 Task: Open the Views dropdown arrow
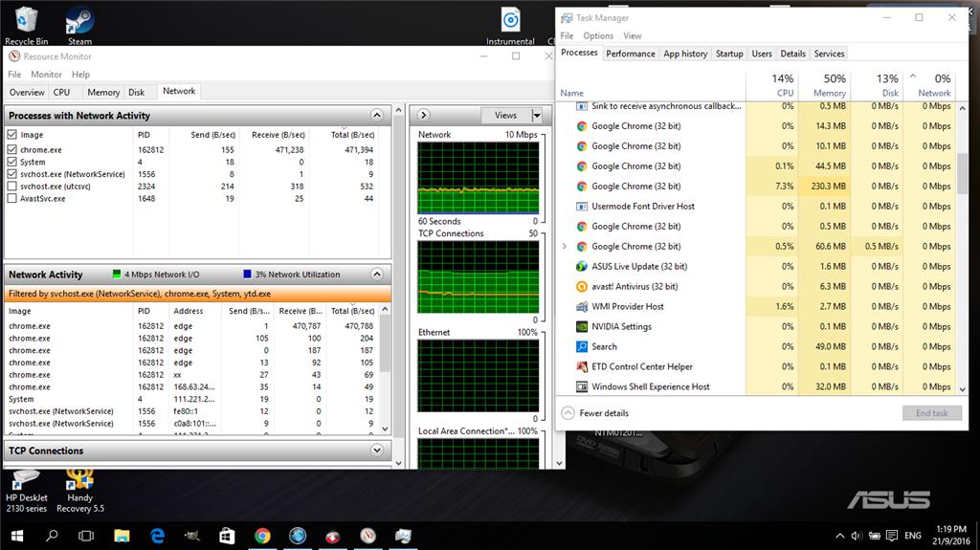point(536,115)
